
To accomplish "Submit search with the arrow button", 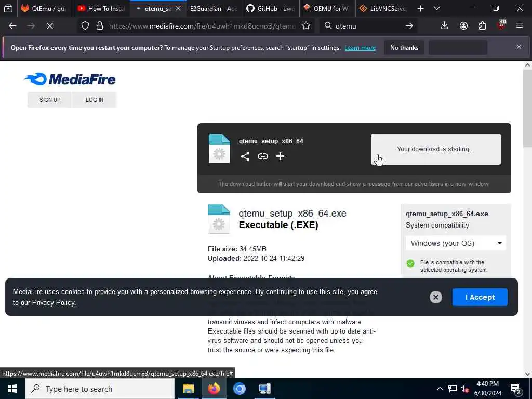I will pyautogui.click(x=409, y=26).
